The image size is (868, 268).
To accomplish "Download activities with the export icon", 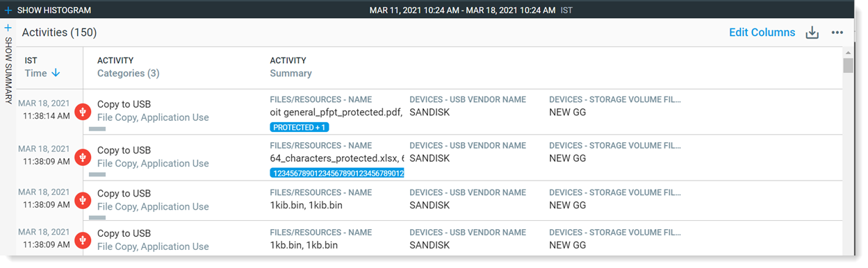I will [812, 33].
